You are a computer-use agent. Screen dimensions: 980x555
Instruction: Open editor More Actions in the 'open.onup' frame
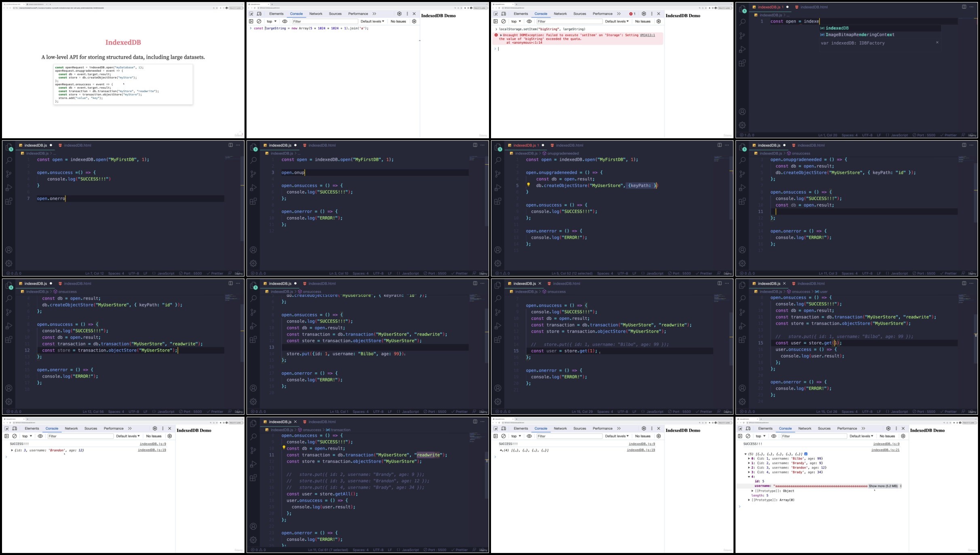coord(483,145)
